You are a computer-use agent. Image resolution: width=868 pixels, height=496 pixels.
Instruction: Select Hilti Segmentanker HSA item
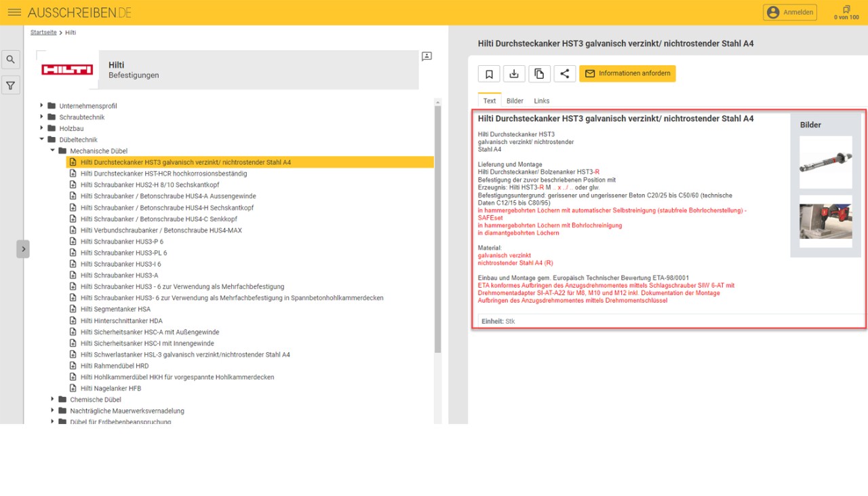click(x=115, y=309)
